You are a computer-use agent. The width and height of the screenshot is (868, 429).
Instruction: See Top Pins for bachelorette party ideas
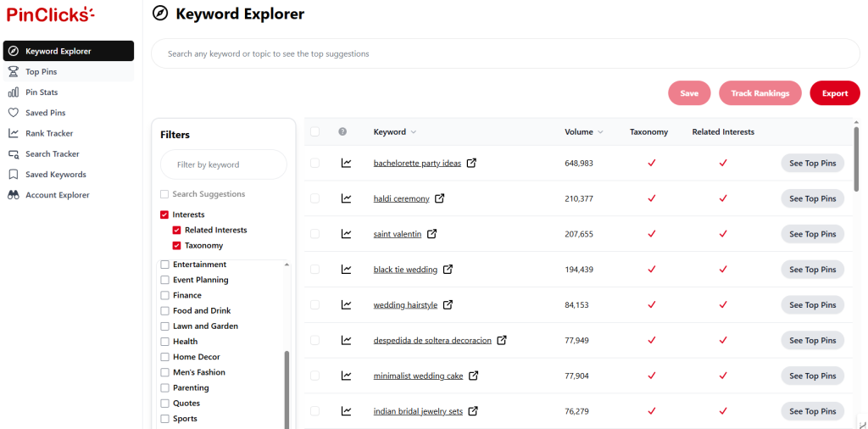pos(813,164)
